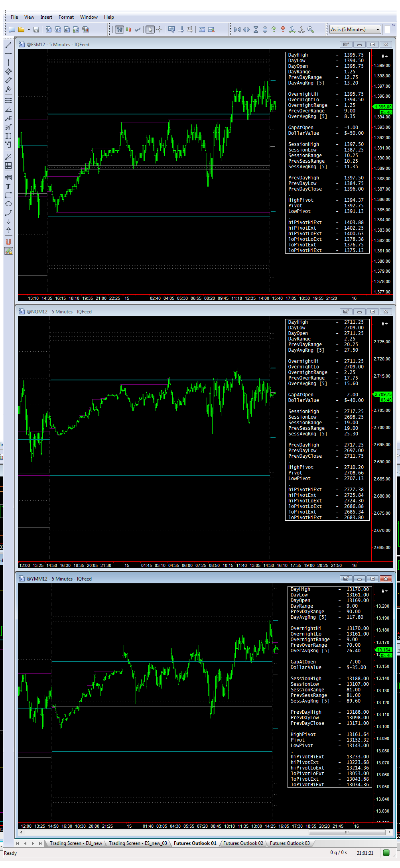
Task: Select the Fibonacci time zones tool
Action: pyautogui.click(x=8, y=136)
